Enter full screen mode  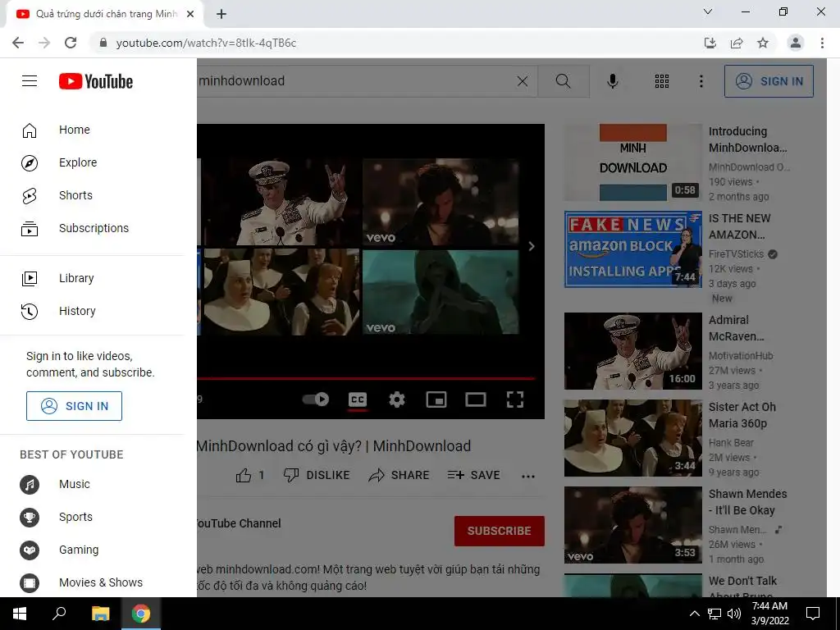[515, 399]
